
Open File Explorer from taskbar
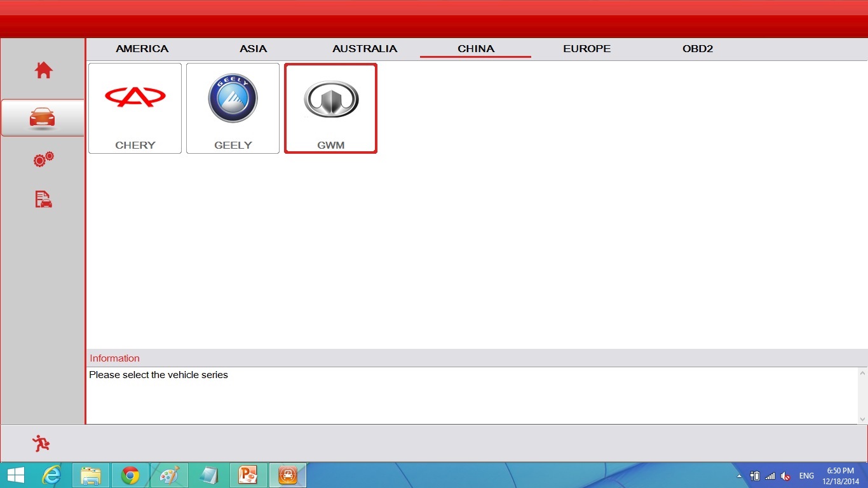(x=91, y=475)
